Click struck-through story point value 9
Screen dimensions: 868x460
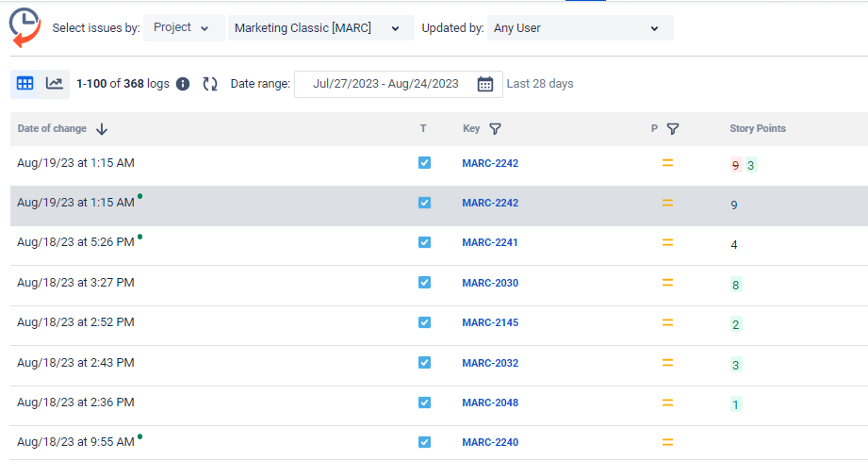(736, 165)
